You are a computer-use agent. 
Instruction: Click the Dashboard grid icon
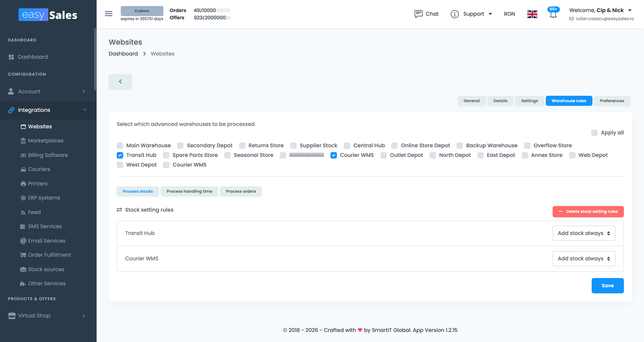(x=11, y=57)
